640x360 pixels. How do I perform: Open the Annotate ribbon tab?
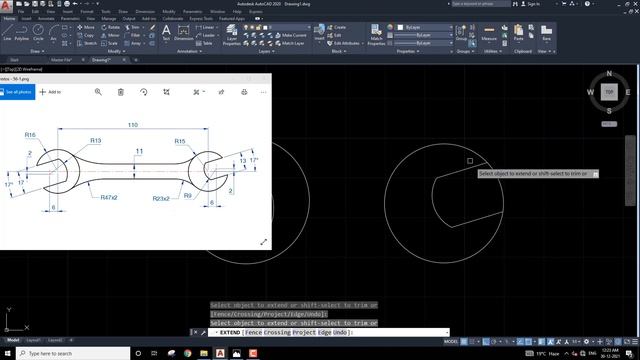[x=46, y=18]
